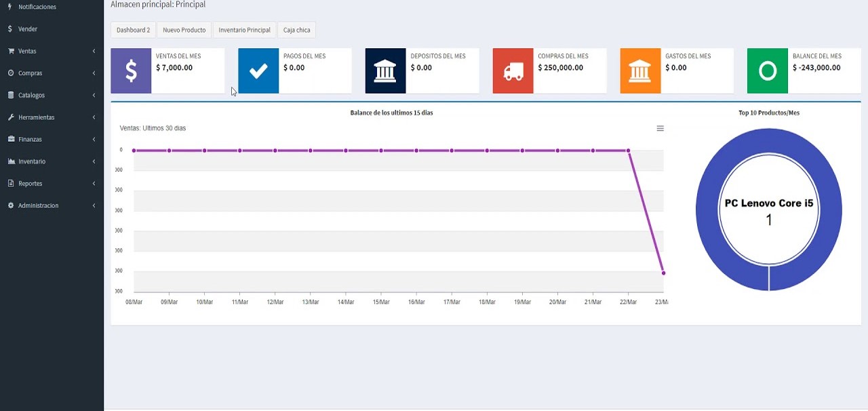Click the Notificaciones lightning bolt icon
The height and width of the screenshot is (411, 868).
click(10, 7)
